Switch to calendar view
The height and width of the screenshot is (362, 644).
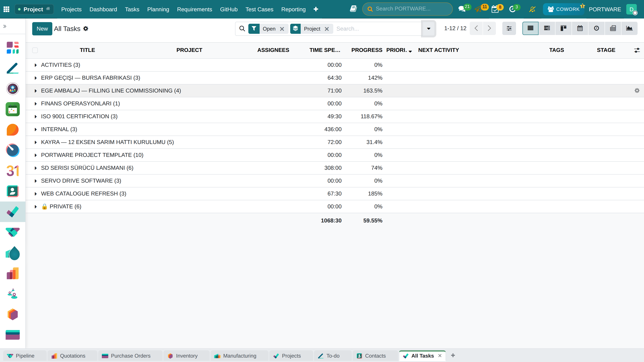click(x=580, y=28)
